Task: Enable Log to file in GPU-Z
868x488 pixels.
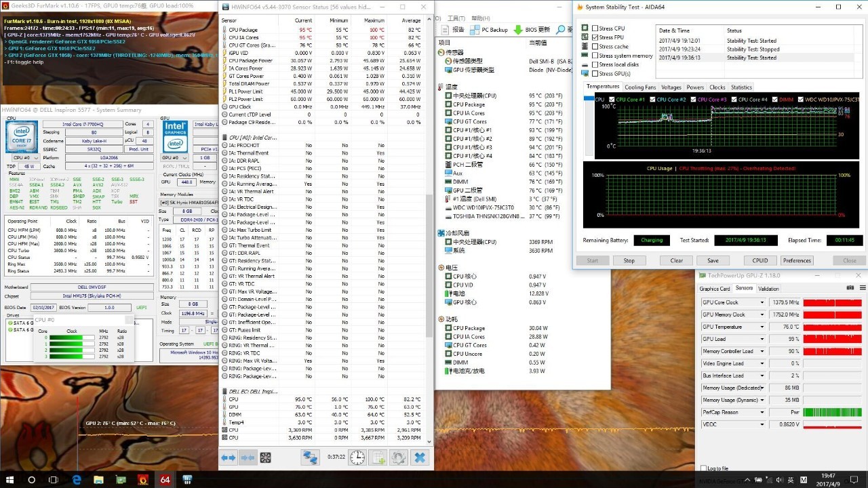Action: (x=703, y=468)
